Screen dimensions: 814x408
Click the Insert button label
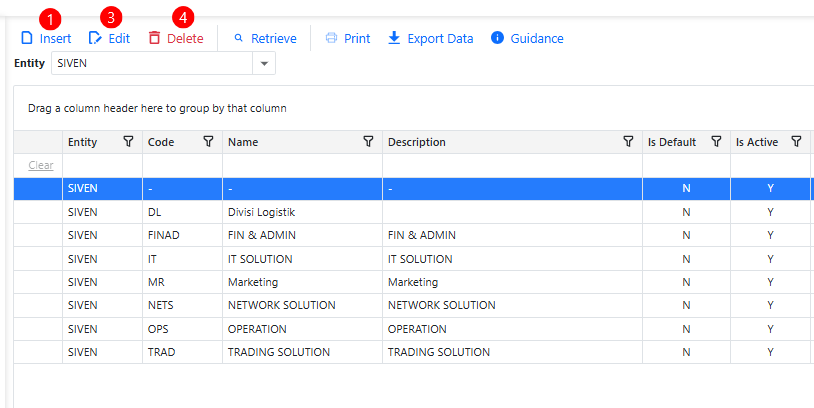tap(56, 38)
